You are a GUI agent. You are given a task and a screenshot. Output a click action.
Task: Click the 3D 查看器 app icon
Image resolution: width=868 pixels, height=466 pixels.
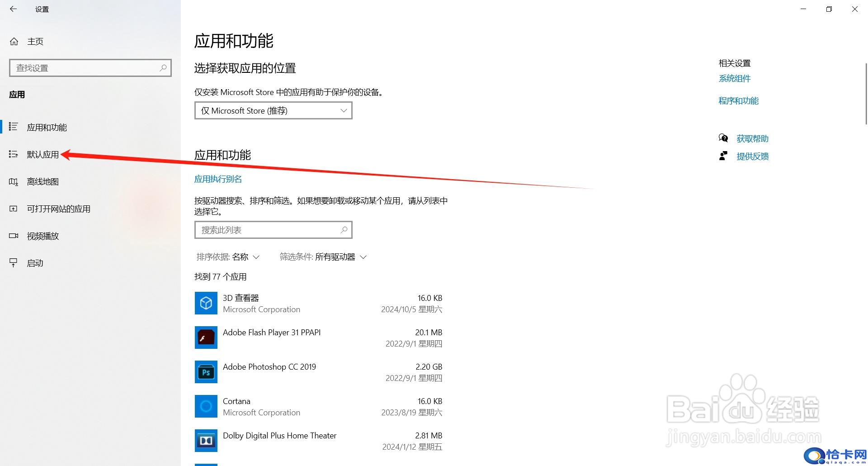206,303
